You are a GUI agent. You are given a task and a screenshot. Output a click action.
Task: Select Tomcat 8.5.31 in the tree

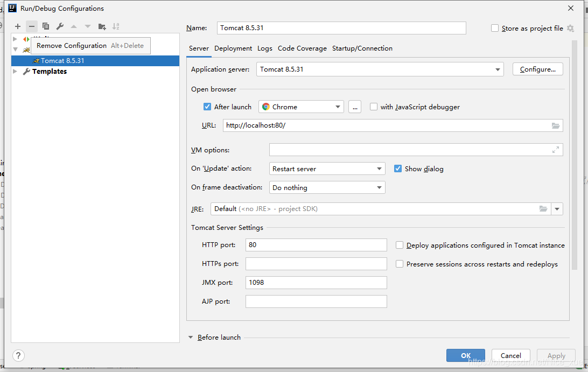95,61
